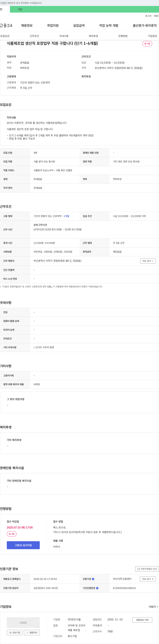The height and width of the screenshot is (644, 159).
Task: Select insurance text 국민연금, 고용보험, 산재보험, 건강보험
Action: [53, 252]
